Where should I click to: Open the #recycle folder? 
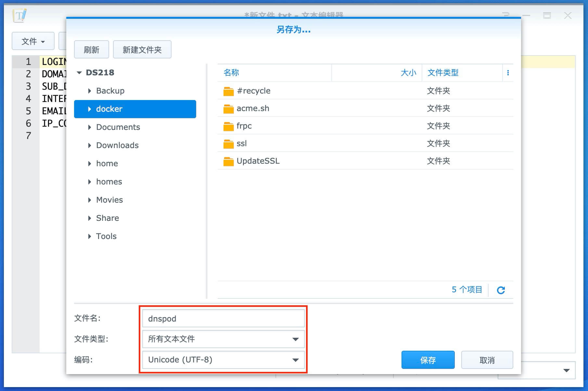(x=253, y=91)
